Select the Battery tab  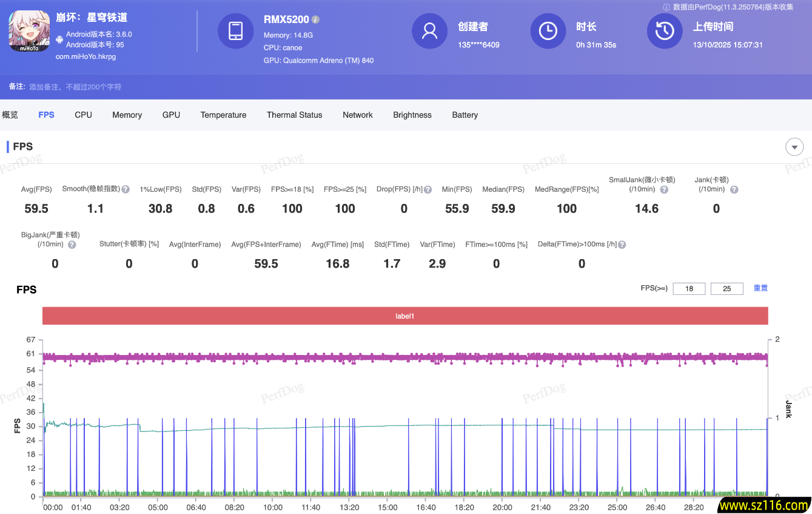465,115
